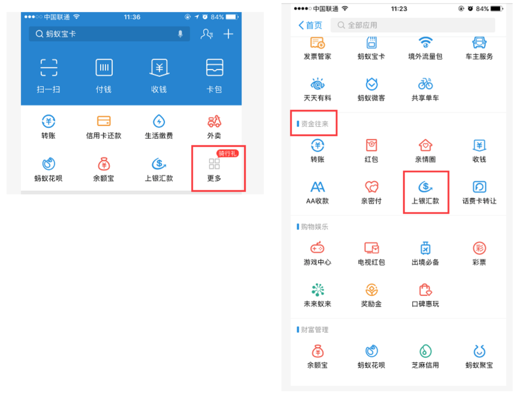532x405 pixels.
Task: Open 未来蚁来 app
Action: 317,295
